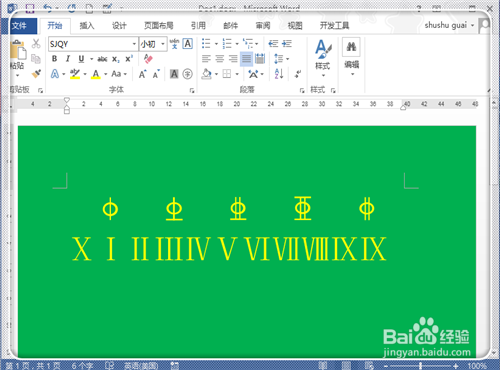Click the character border A icon
This screenshot has width=500, height=370.
point(188,44)
